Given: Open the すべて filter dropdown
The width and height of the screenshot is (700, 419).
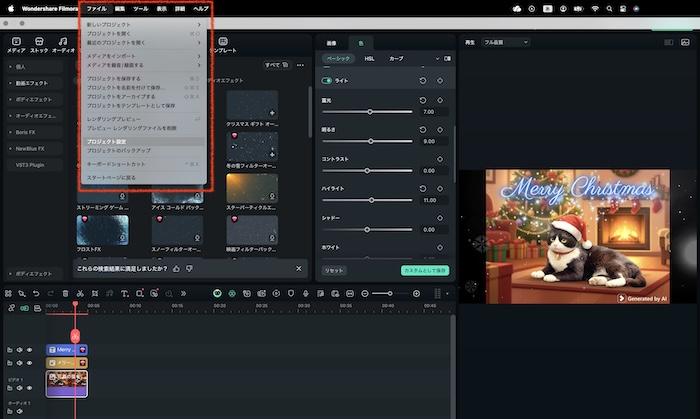Looking at the screenshot, I should pyautogui.click(x=273, y=65).
